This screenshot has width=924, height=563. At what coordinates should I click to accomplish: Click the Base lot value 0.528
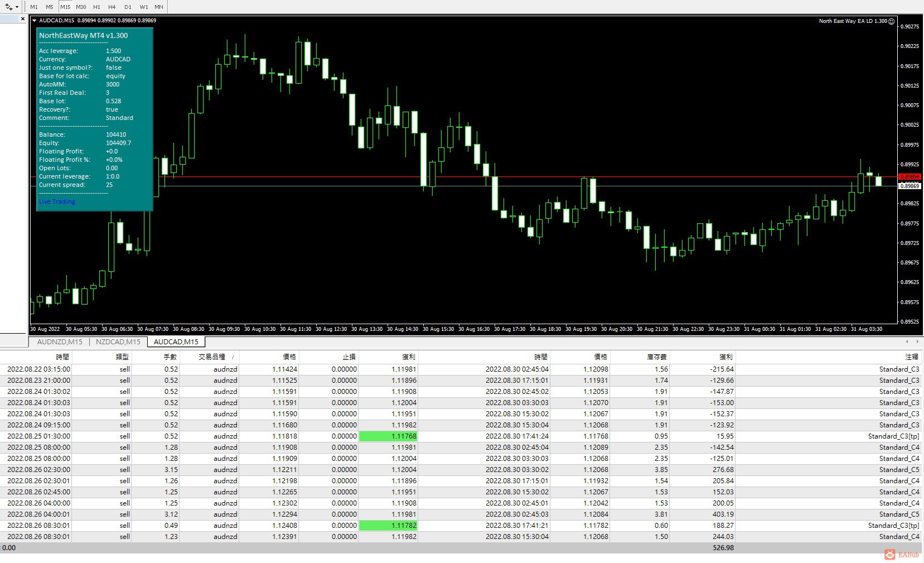pyautogui.click(x=113, y=101)
